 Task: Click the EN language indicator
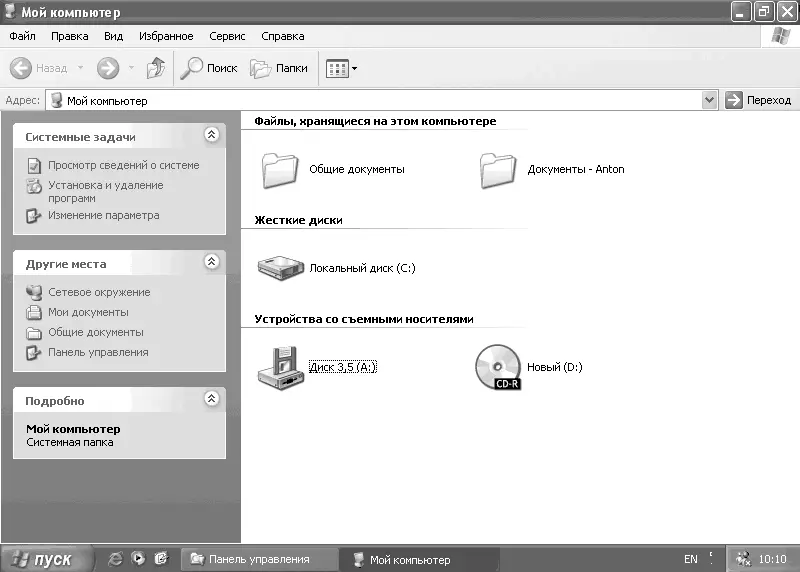691,559
